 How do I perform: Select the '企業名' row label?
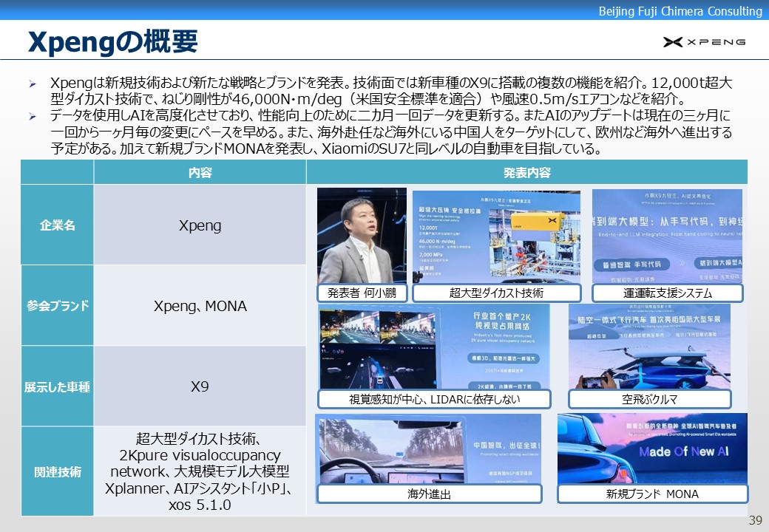pos(58,225)
